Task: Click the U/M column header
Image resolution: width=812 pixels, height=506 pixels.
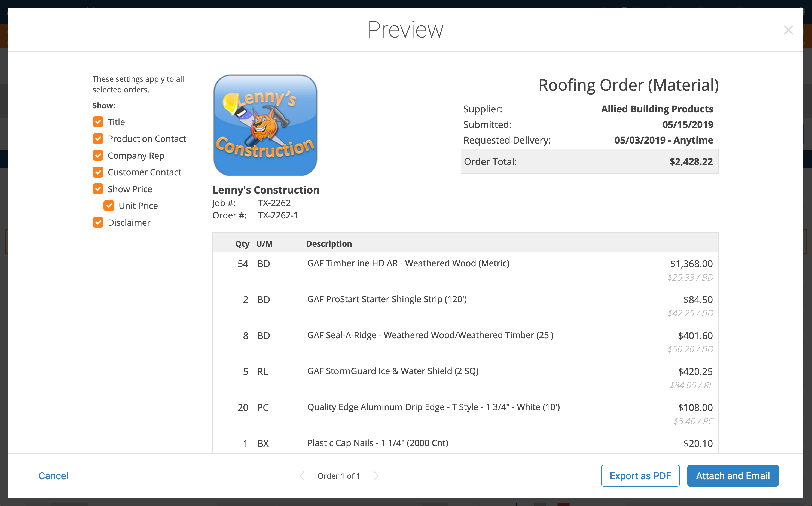Action: click(x=264, y=244)
